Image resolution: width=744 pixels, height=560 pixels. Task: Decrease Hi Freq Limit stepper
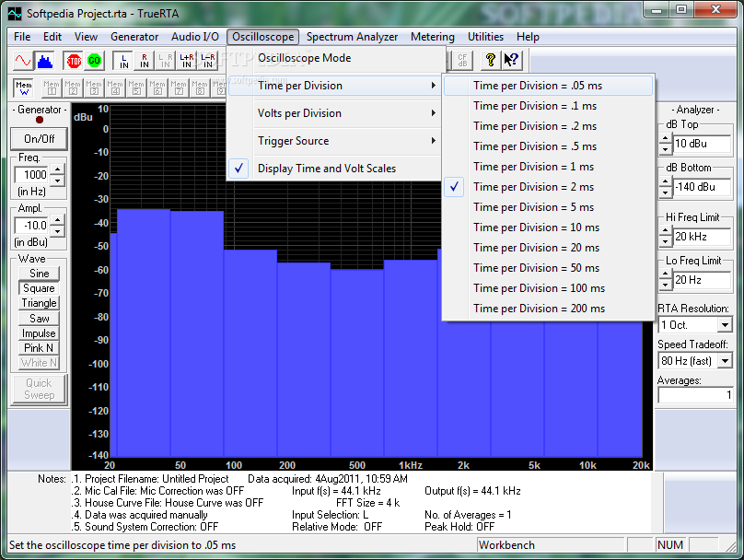point(665,242)
